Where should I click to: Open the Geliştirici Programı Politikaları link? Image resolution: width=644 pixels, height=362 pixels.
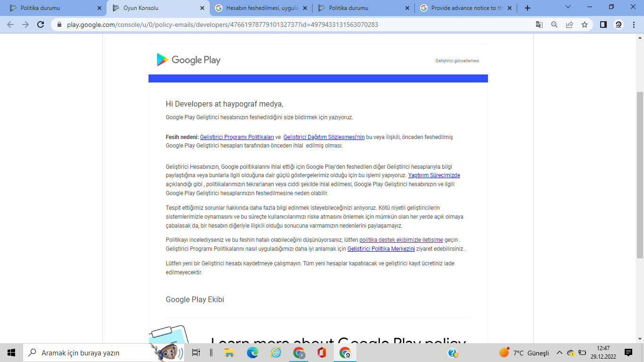pos(237,137)
